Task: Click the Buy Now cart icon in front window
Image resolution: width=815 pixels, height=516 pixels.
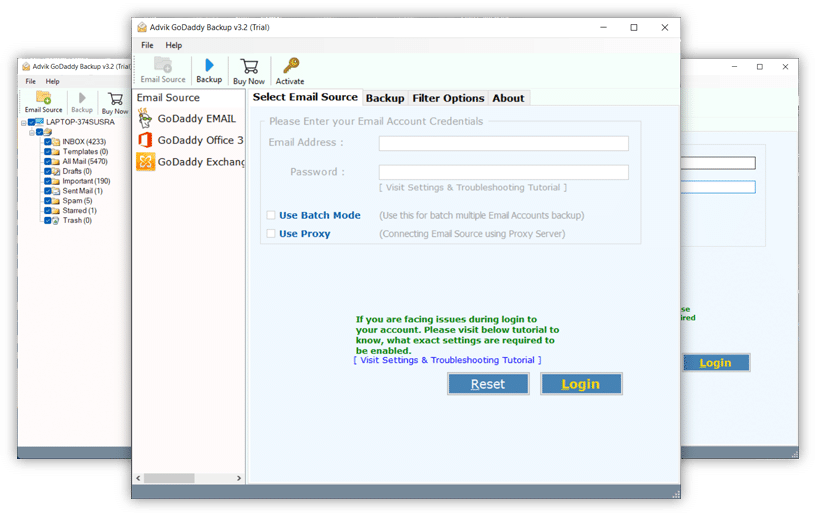Action: point(249,66)
